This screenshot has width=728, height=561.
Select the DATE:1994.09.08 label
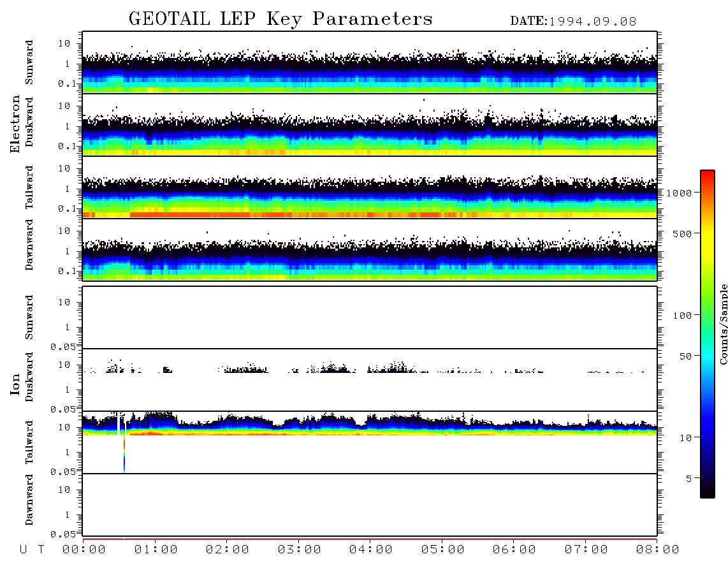tap(573, 22)
